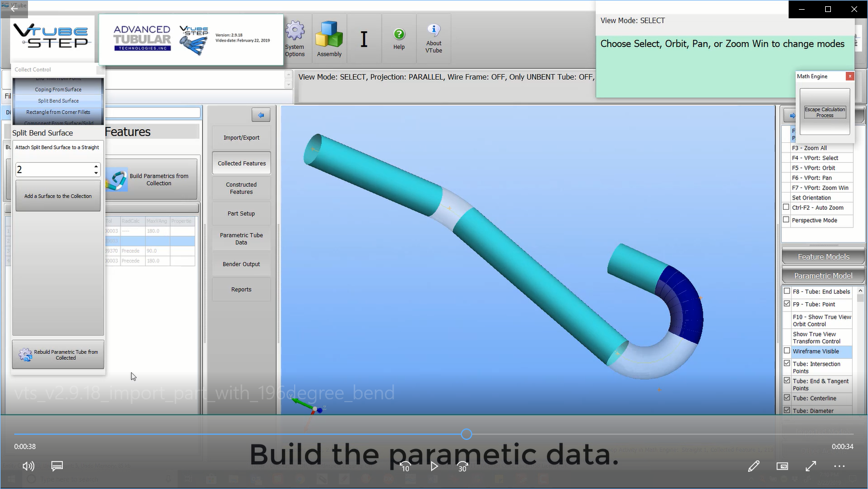The image size is (868, 489).
Task: Toggle the Wireframe Visible checkbox
Action: tap(787, 351)
